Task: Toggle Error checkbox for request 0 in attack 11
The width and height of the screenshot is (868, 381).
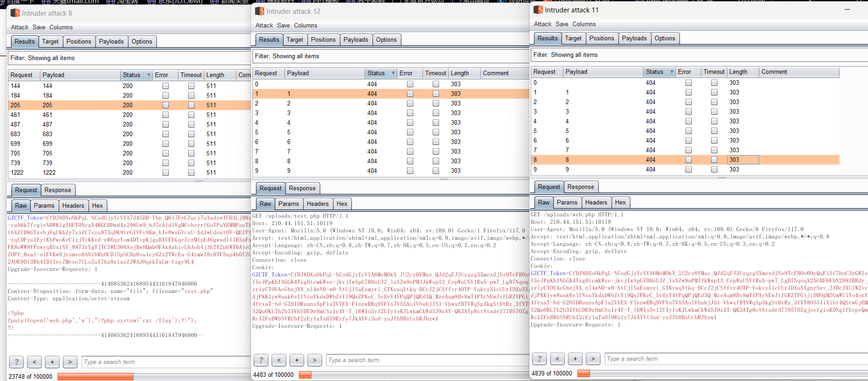Action: (689, 83)
